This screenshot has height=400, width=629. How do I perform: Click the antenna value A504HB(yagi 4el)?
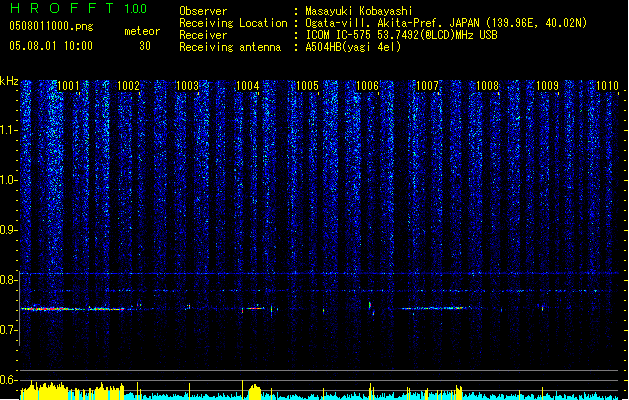(353, 47)
